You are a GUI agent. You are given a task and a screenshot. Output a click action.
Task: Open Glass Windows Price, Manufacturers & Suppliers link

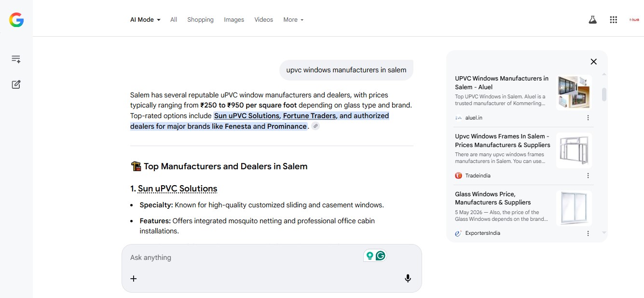pyautogui.click(x=493, y=198)
